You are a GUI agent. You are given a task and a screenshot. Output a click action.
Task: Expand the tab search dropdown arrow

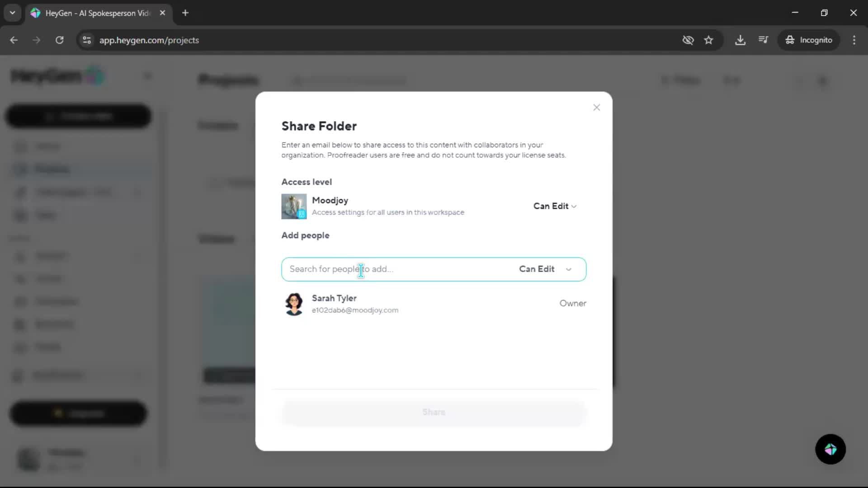point(13,13)
